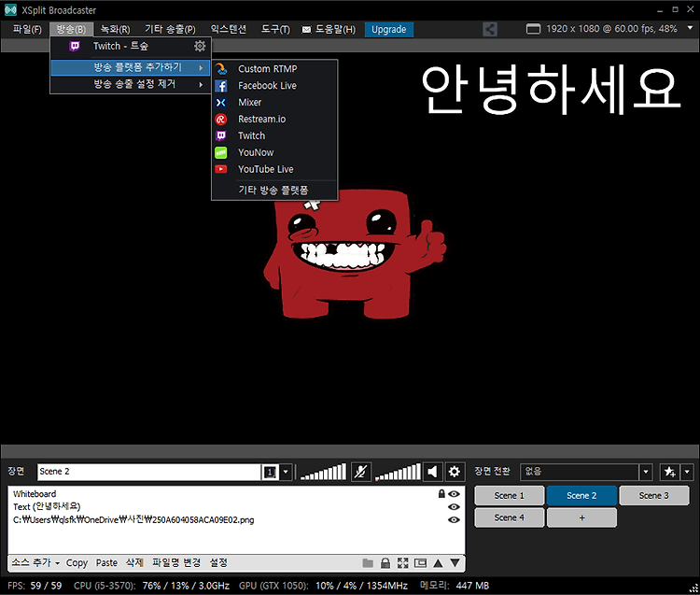Screen dimensions: 700x595
Task: Toggle microphone mute button
Action: [360, 472]
